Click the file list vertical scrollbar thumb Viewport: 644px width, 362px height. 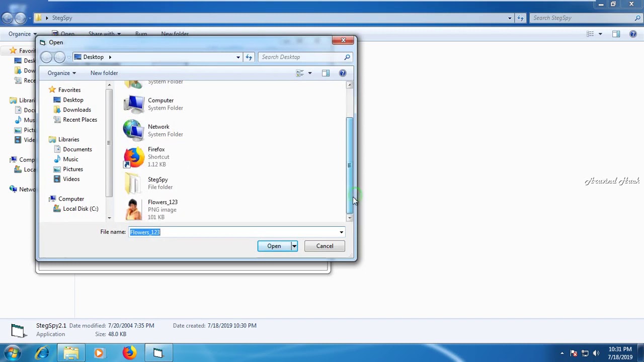click(x=350, y=165)
